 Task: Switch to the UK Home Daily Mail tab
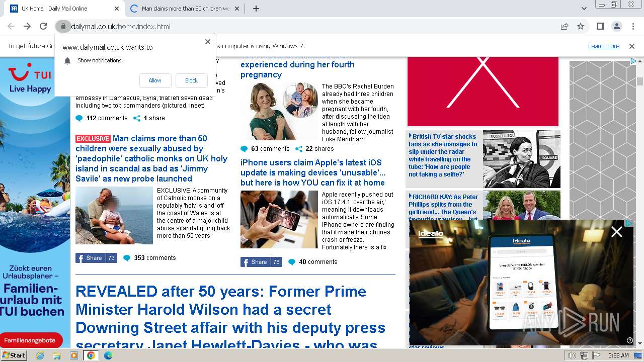tap(64, 9)
